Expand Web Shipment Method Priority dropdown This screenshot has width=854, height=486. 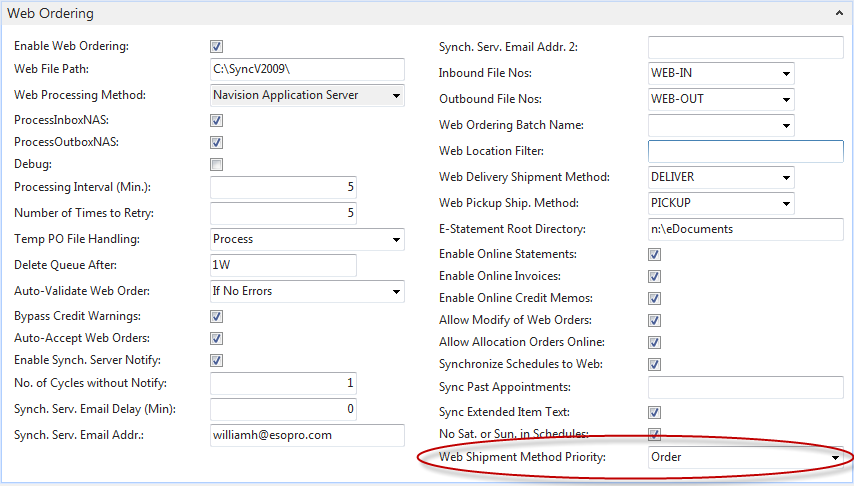[x=834, y=458]
